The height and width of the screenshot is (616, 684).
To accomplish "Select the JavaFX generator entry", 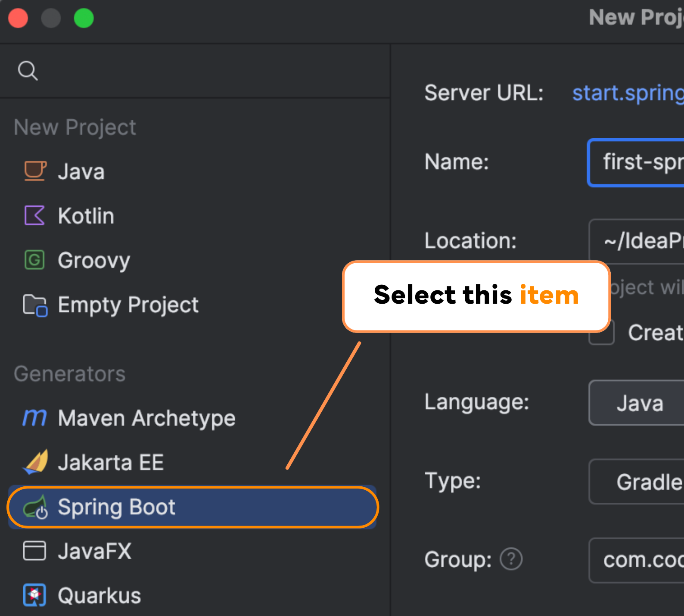I will tap(193, 551).
